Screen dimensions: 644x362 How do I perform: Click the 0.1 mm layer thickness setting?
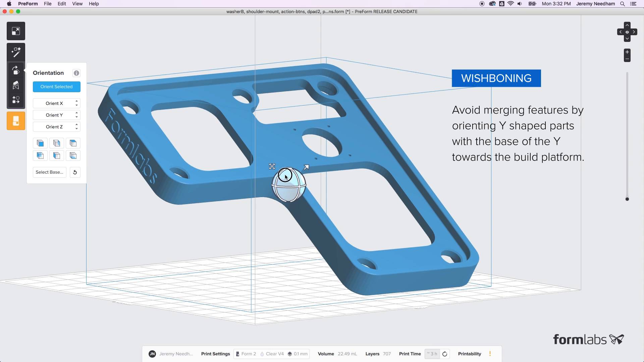pos(298,354)
